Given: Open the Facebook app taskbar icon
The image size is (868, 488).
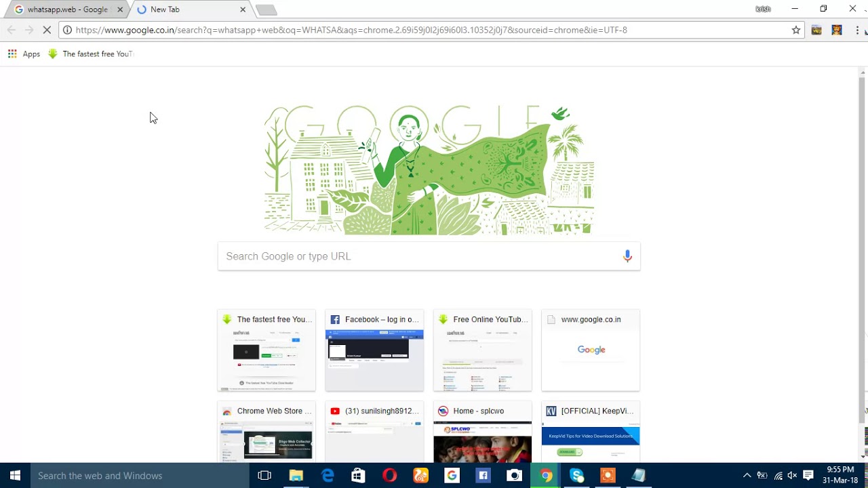Looking at the screenshot, I should (x=483, y=476).
